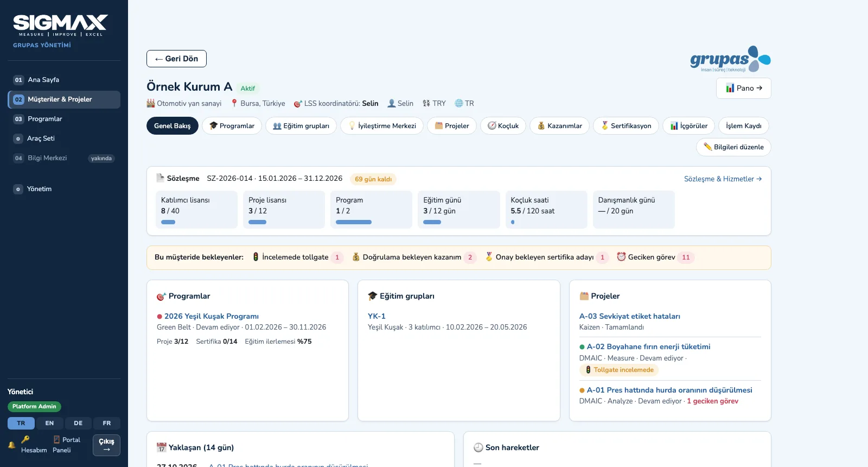
Task: Open Sertifikasyon tab
Action: point(626,126)
